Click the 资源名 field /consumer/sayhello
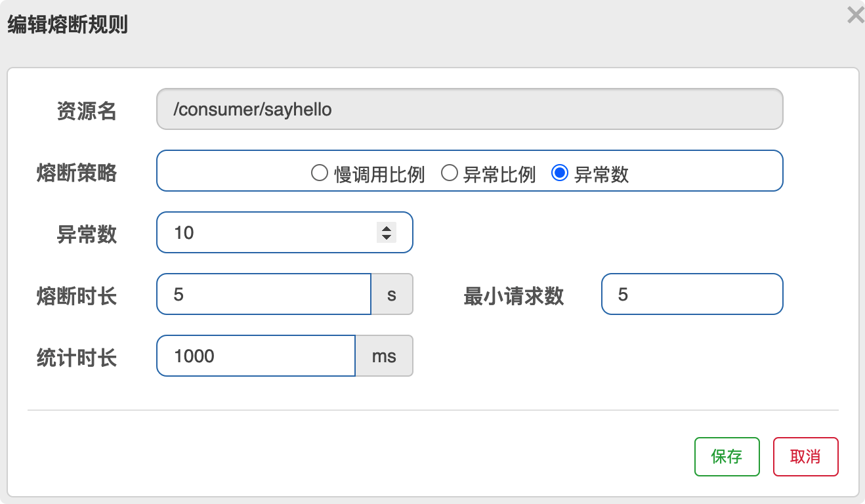The height and width of the screenshot is (504, 865). pyautogui.click(x=469, y=109)
